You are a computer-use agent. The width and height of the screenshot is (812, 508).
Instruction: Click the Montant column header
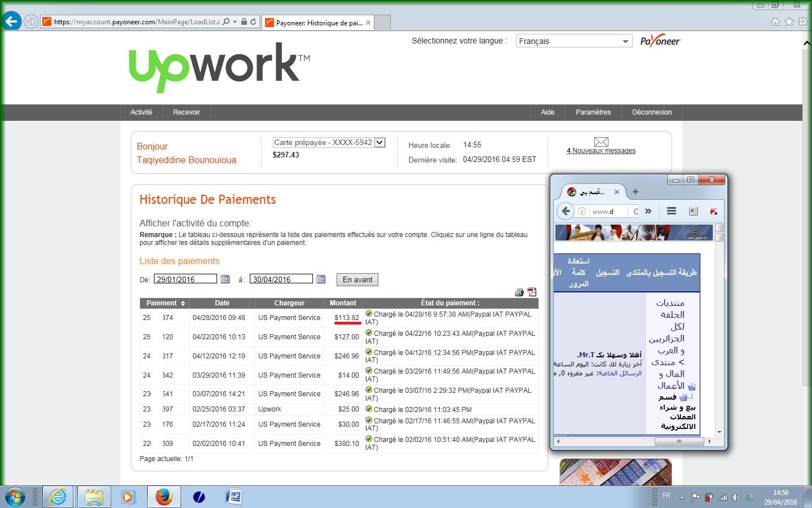coord(343,303)
